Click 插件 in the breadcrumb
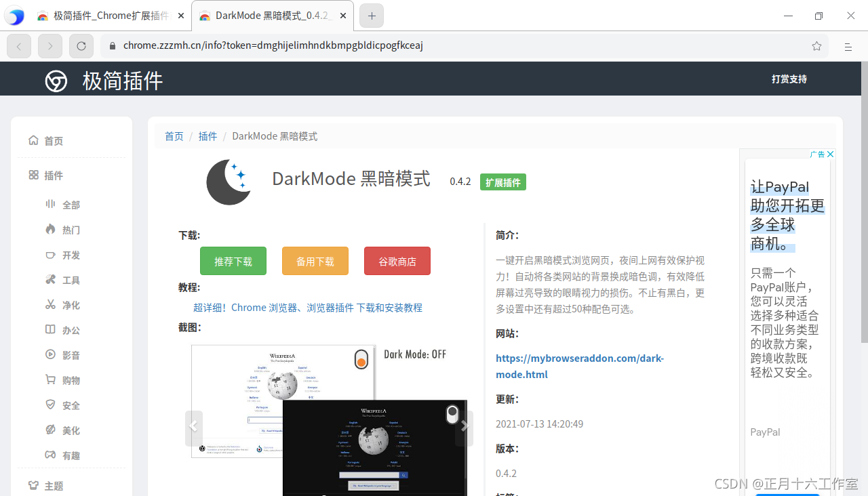 (x=208, y=136)
